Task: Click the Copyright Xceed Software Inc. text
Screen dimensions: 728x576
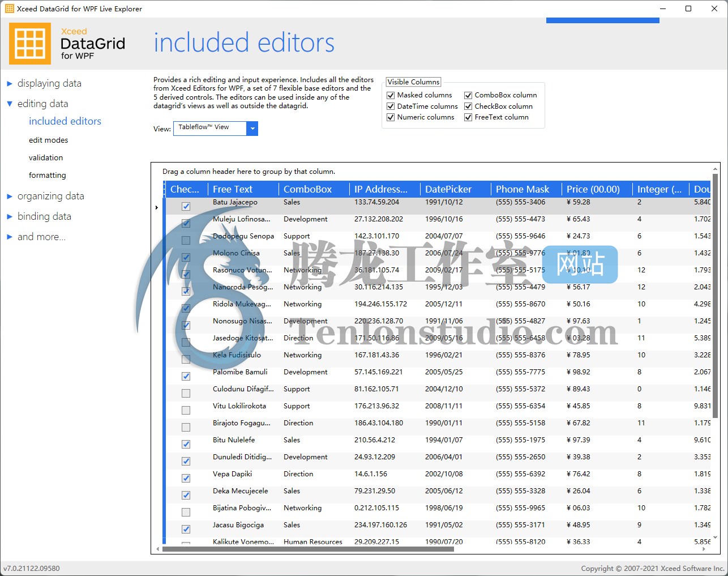Action: [653, 568]
